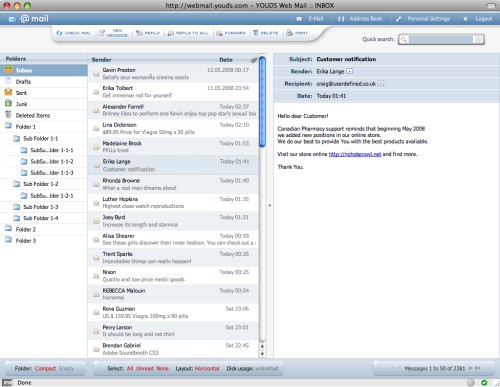Expand sender Erika Lange details
The width and height of the screenshot is (500, 387).
point(349,71)
